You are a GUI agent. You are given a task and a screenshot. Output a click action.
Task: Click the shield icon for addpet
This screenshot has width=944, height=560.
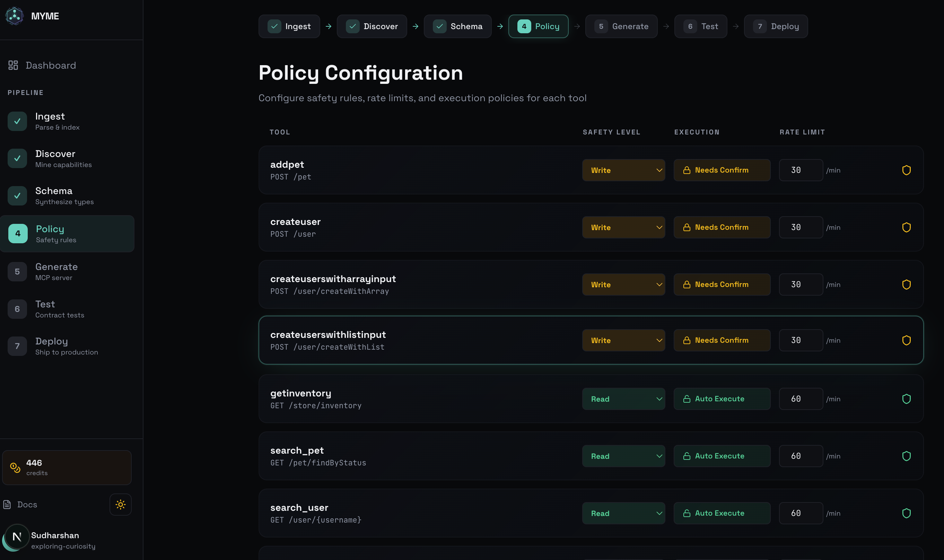(906, 170)
